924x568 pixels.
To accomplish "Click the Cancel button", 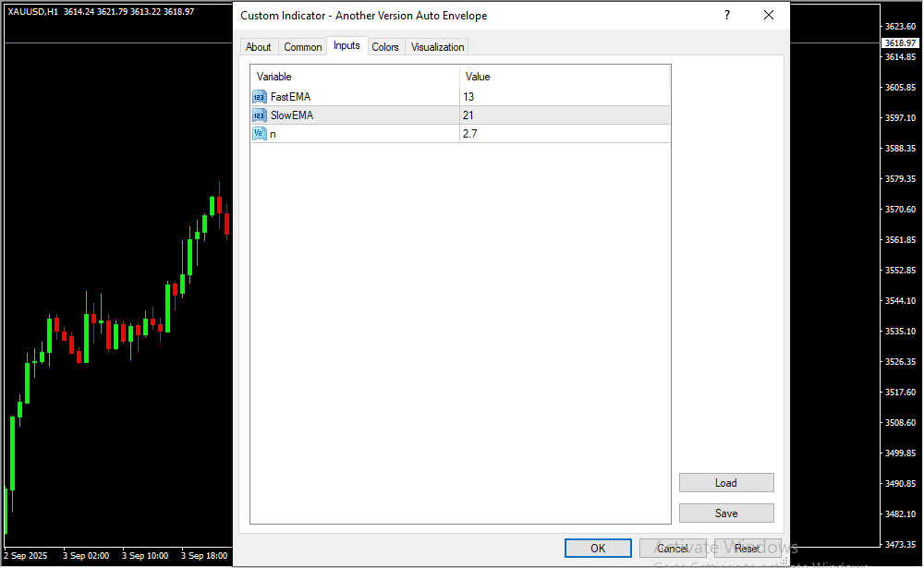I will click(x=673, y=549).
